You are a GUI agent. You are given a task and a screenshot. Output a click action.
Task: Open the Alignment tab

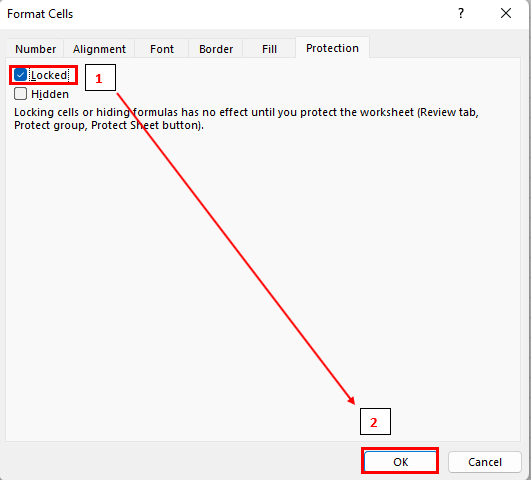coord(99,49)
